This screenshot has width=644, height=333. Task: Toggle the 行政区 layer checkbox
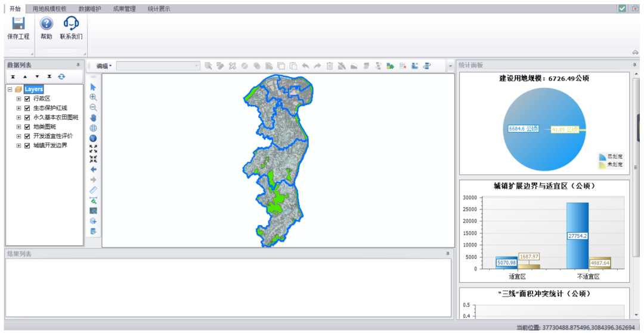pos(27,98)
